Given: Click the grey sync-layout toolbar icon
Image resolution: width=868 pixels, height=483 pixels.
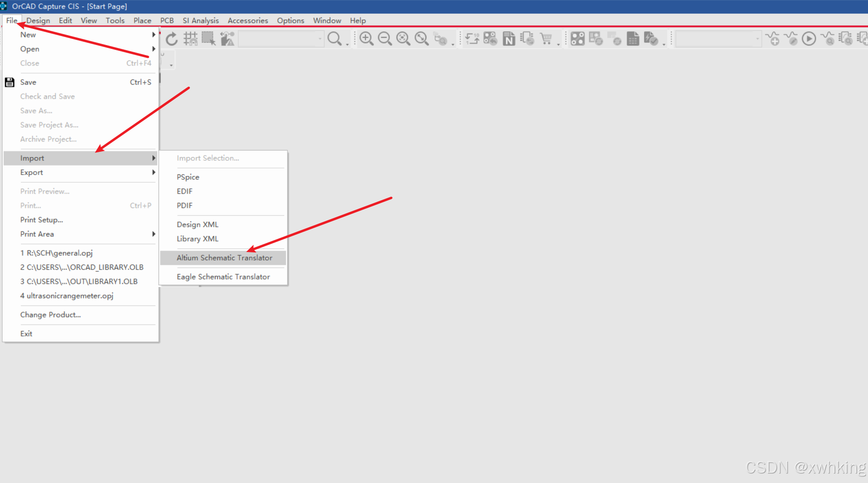Looking at the screenshot, I should click(614, 38).
